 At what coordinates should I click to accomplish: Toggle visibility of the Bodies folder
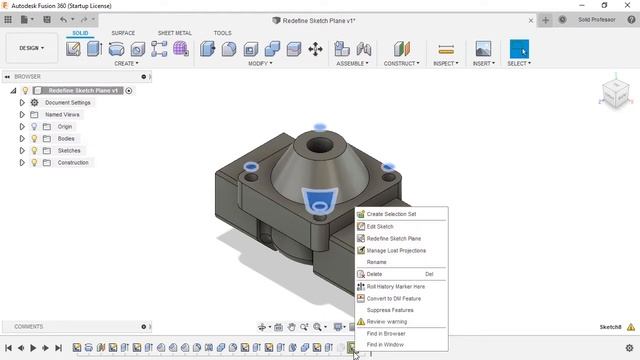click(x=34, y=139)
